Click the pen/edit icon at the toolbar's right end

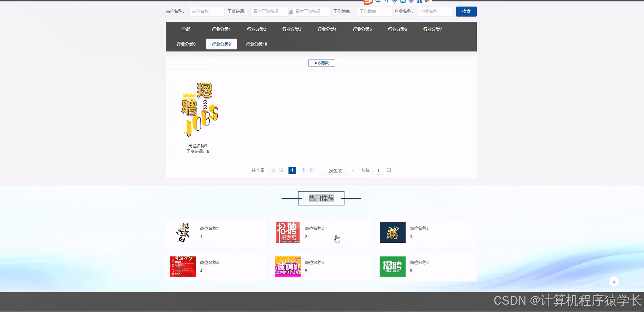click(x=427, y=1)
